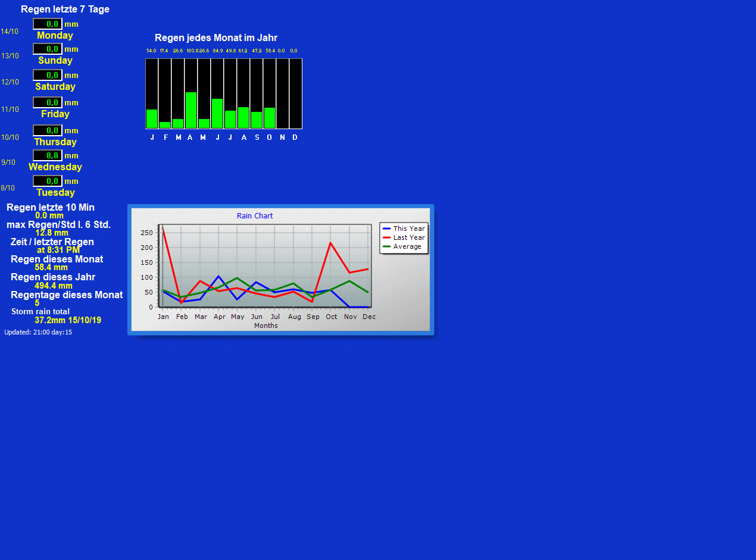The width and height of the screenshot is (756, 560).
Task: Click the 14/10 date label
Action: pyautogui.click(x=10, y=32)
